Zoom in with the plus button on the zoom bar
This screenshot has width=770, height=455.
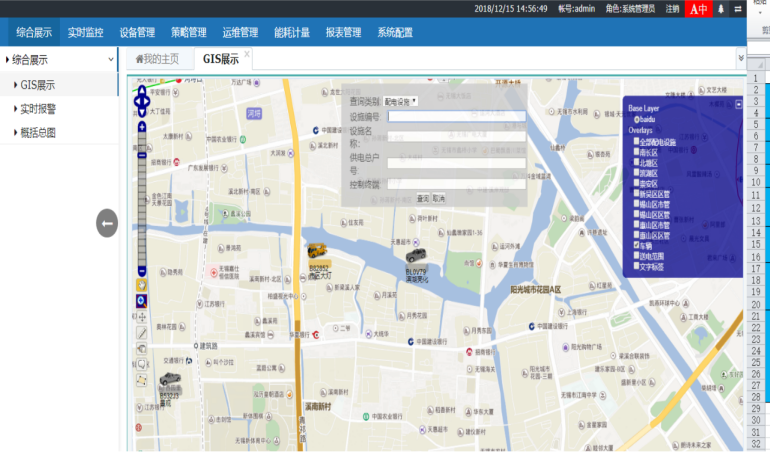pyautogui.click(x=142, y=128)
